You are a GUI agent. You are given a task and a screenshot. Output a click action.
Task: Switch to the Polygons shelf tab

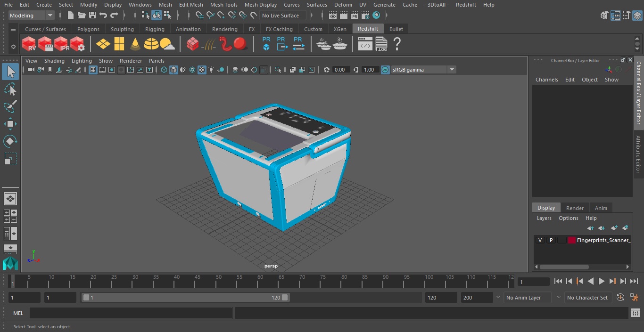[88, 29]
